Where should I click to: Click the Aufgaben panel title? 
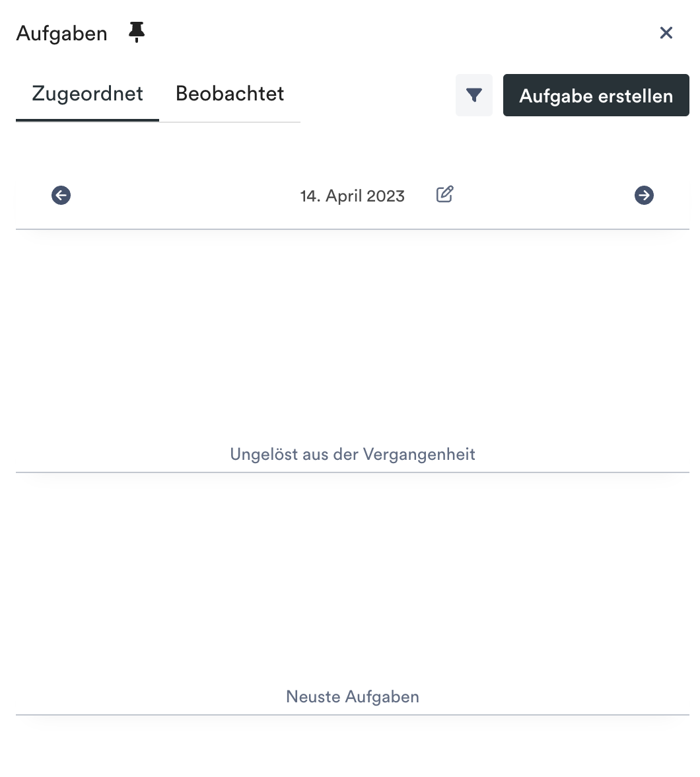[x=62, y=34]
